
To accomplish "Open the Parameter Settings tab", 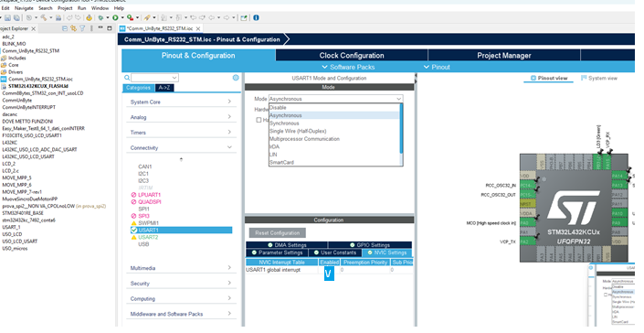I will pyautogui.click(x=277, y=252).
